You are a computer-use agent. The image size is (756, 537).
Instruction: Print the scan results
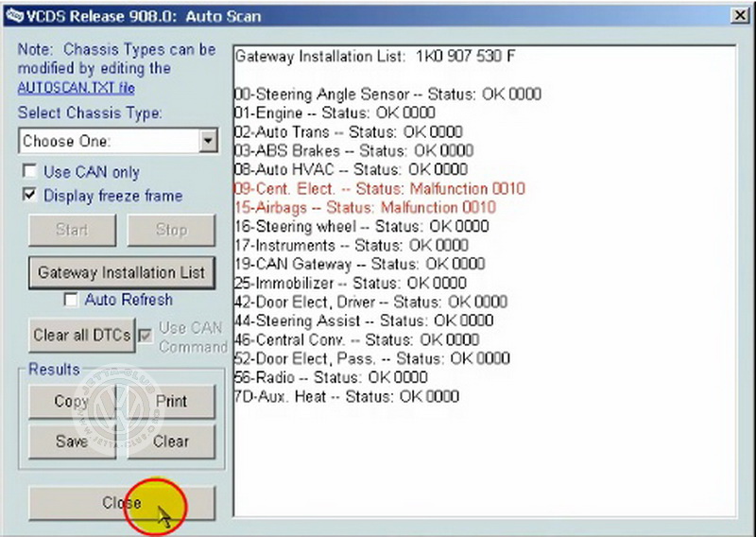click(x=171, y=402)
